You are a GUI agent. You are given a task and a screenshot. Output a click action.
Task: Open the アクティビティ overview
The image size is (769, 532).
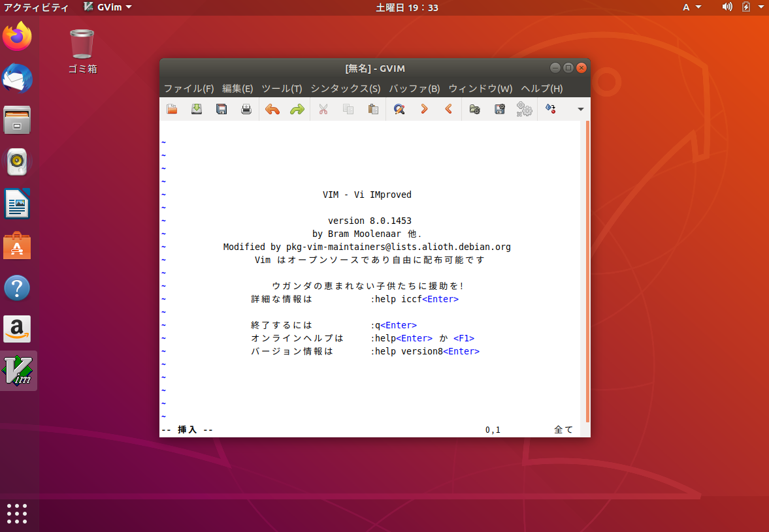click(37, 7)
